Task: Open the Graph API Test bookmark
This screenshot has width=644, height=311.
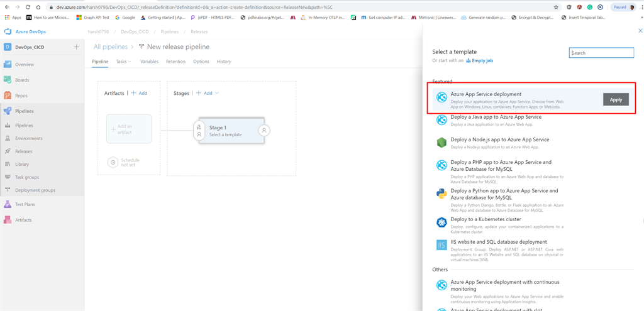Action: pyautogui.click(x=93, y=18)
